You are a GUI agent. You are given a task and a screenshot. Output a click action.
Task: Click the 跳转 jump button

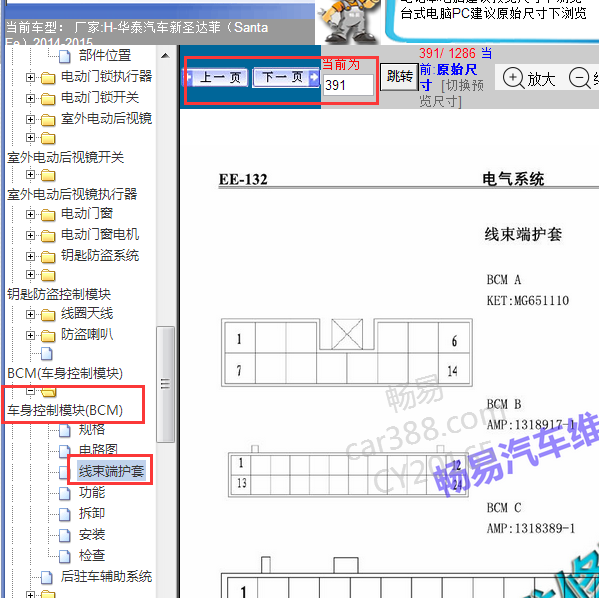click(x=399, y=77)
